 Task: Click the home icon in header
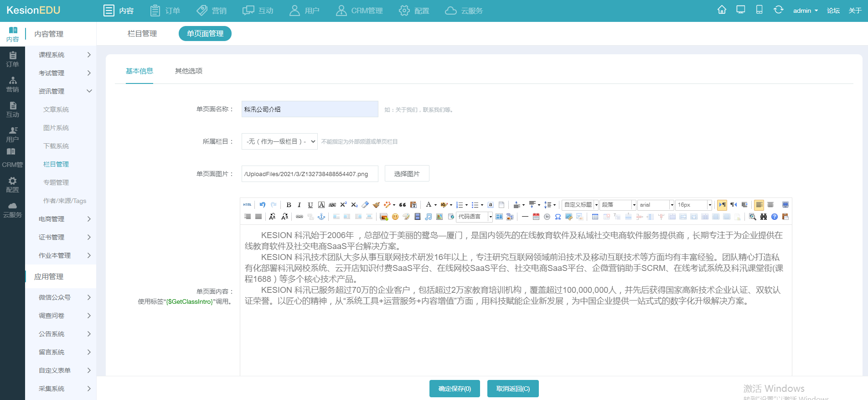tap(722, 10)
